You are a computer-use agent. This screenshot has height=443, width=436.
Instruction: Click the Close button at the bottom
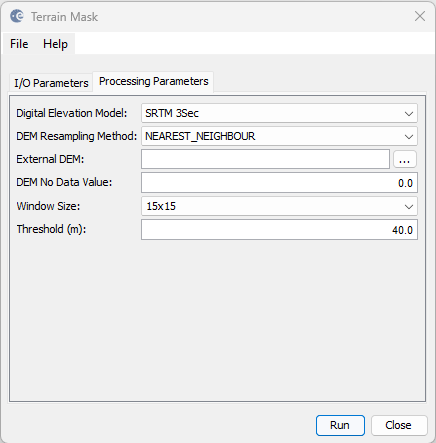tap(399, 425)
